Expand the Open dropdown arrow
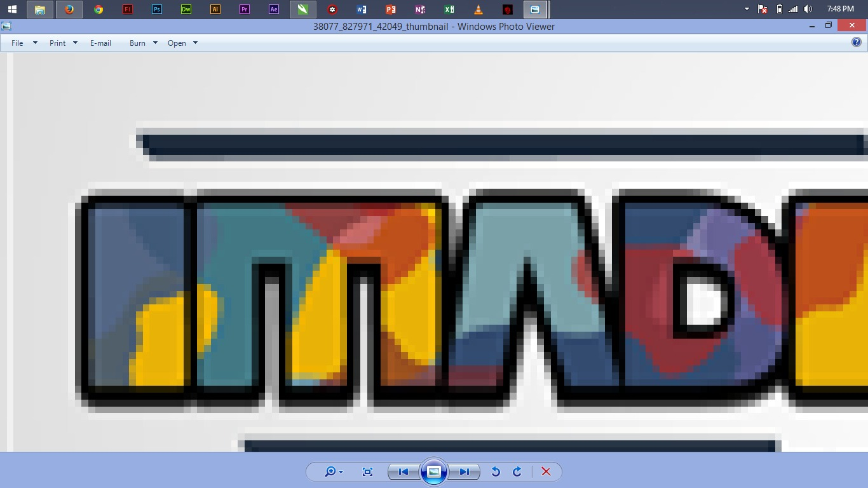Screen dimensions: 868x488 tap(195, 43)
